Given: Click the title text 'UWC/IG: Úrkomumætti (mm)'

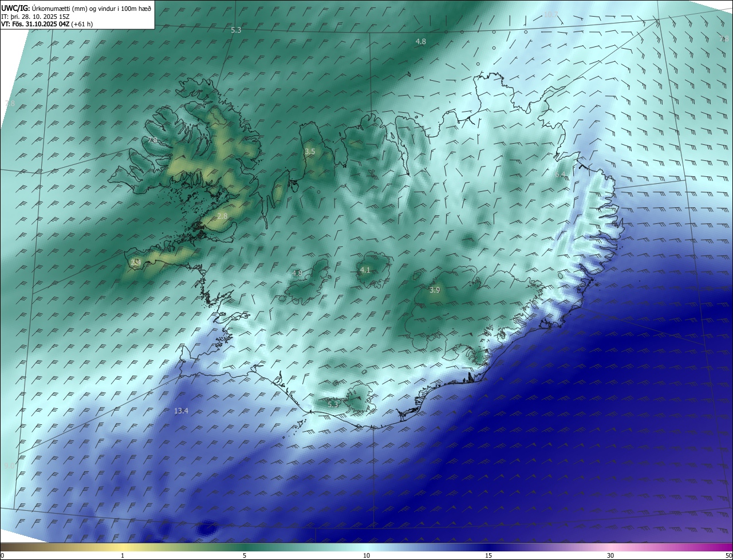Looking at the screenshot, I should 45,9.
